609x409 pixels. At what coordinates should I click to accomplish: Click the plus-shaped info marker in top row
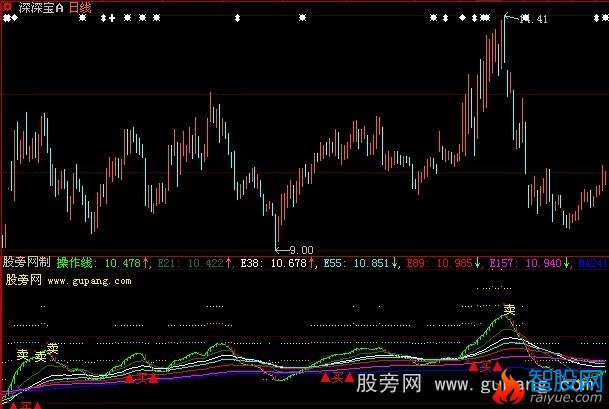(x=112, y=18)
